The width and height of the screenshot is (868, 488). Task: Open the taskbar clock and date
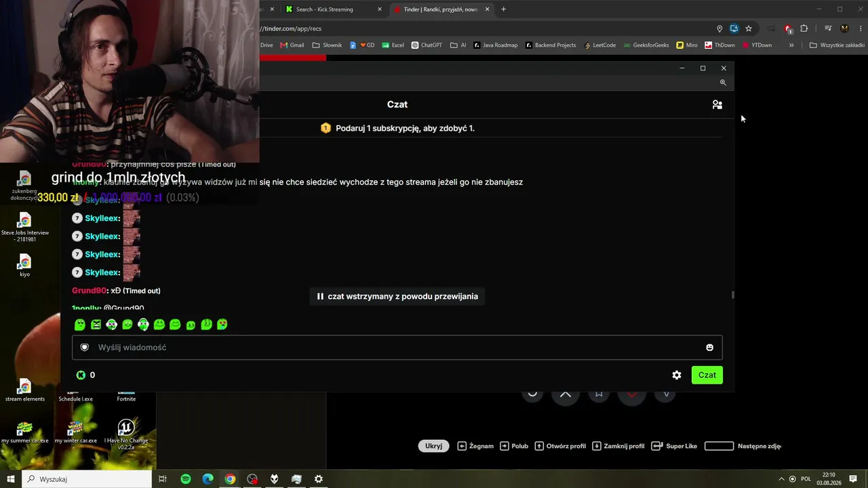829,479
